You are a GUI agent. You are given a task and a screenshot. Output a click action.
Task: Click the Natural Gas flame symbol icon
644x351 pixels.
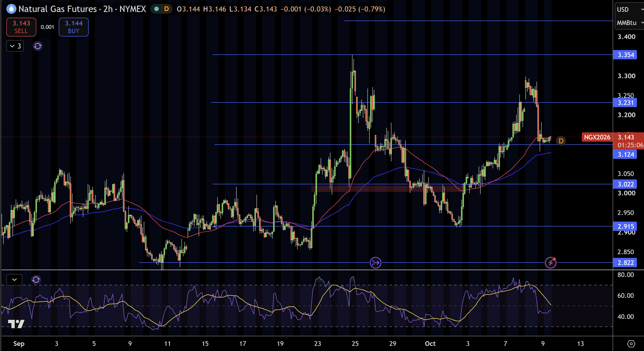pos(11,9)
